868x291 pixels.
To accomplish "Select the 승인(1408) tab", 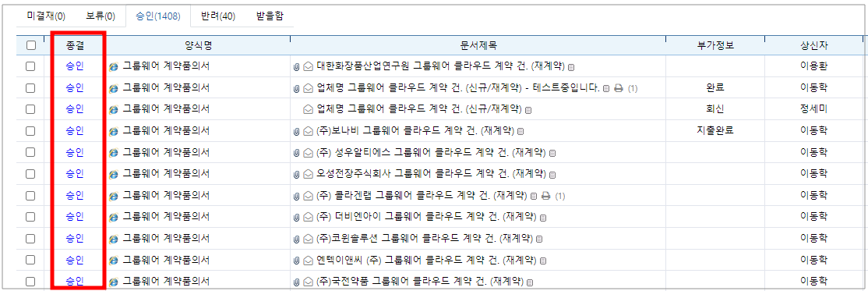I will point(157,16).
